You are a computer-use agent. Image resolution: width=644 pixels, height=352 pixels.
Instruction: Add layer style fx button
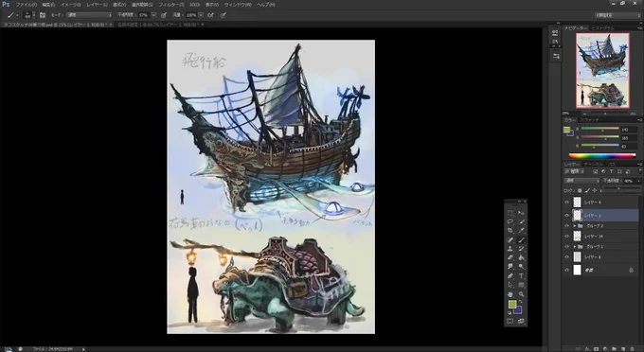pyautogui.click(x=588, y=349)
